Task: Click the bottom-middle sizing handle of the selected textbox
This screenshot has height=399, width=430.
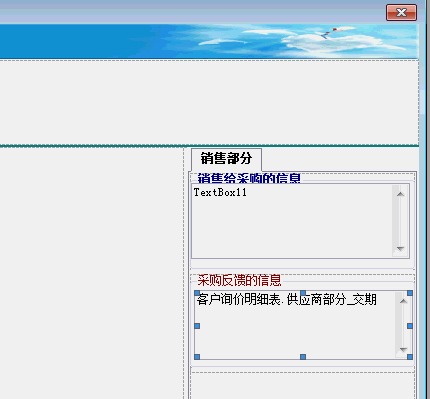Action: 303,357
